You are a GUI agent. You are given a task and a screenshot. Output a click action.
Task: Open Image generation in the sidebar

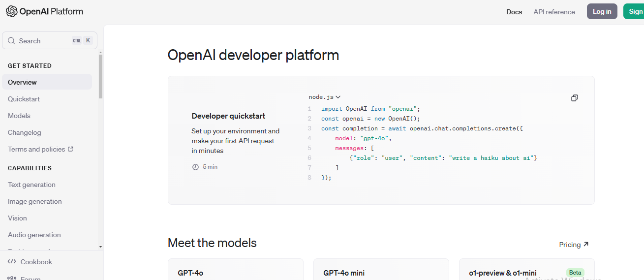click(x=35, y=201)
